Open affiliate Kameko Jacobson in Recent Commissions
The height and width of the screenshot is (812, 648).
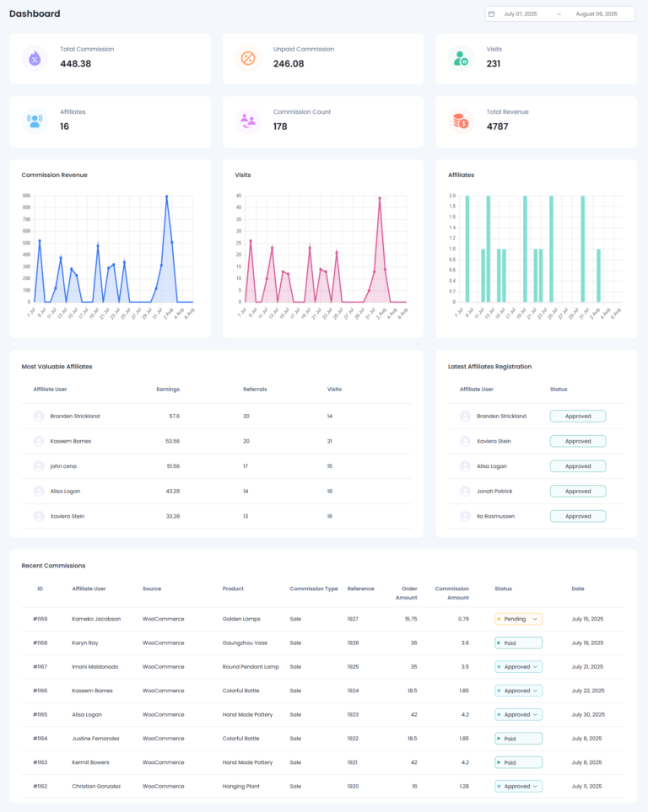(x=96, y=619)
